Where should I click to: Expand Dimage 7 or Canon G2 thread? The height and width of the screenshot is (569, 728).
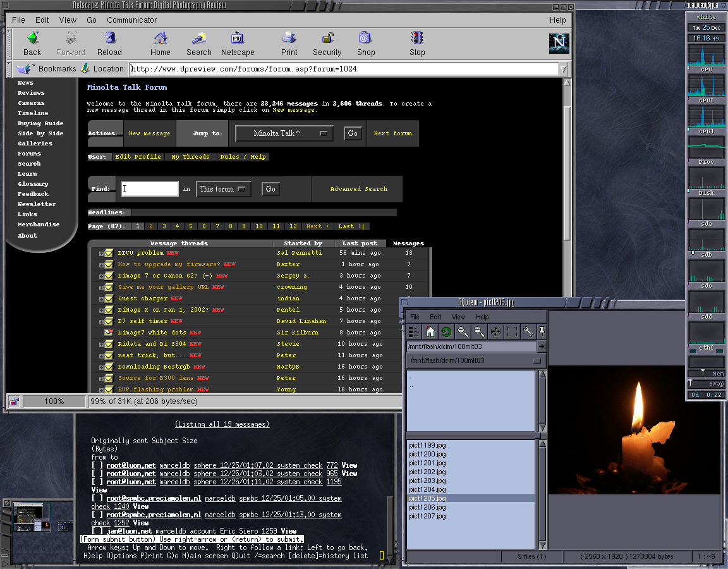coord(100,276)
